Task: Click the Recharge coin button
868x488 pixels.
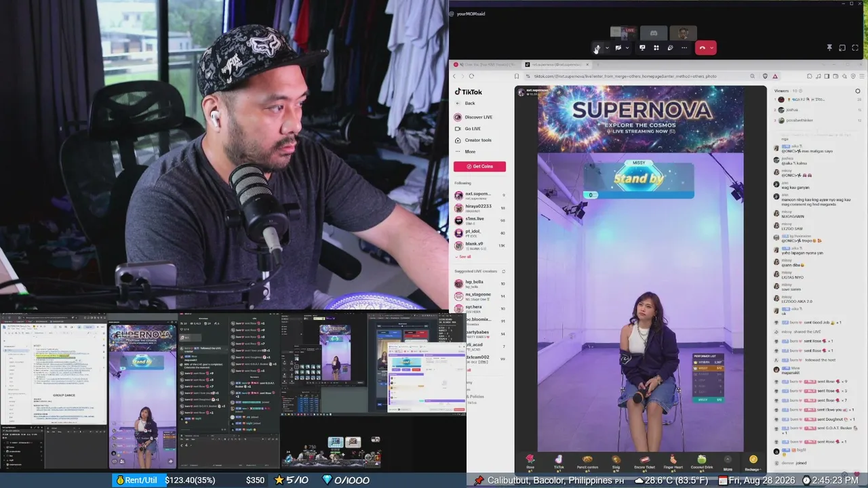Action: [x=752, y=464]
